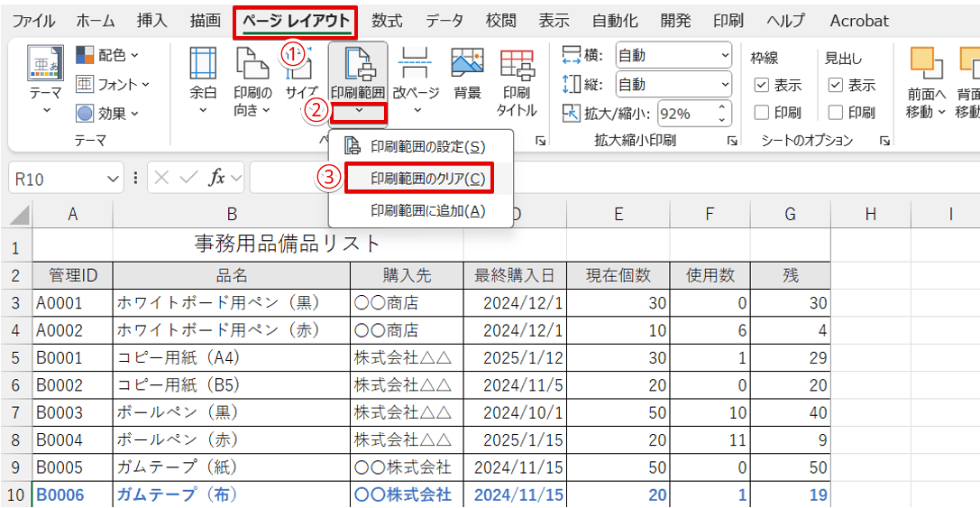Select column header H
This screenshot has width=980, height=508.
click(x=870, y=216)
